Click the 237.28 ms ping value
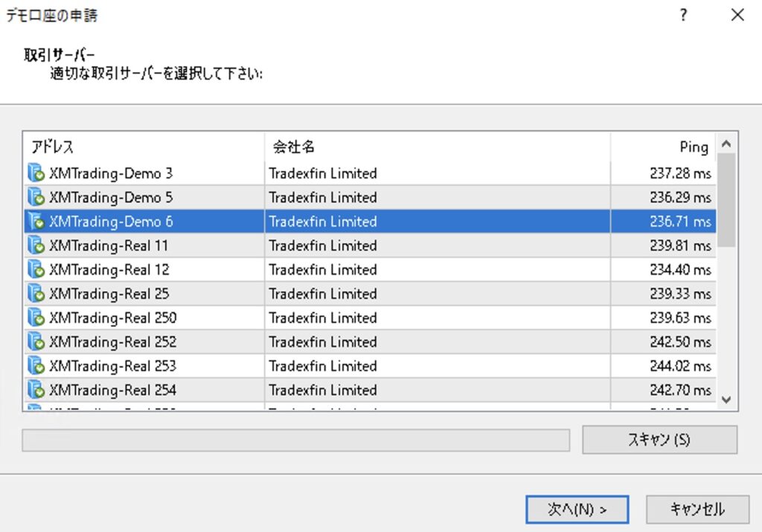Image resolution: width=762 pixels, height=532 pixels. click(680, 173)
